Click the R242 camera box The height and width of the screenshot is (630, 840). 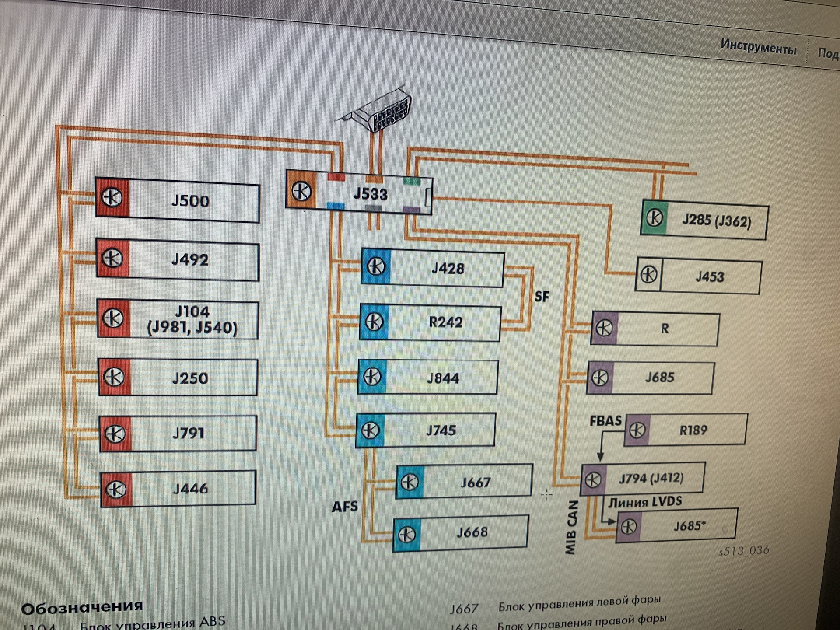(x=430, y=322)
